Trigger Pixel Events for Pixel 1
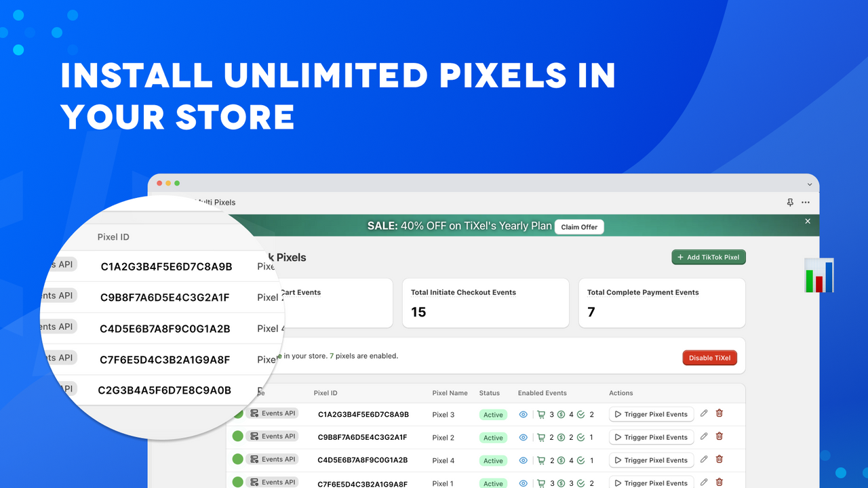868x488 pixels. click(651, 483)
